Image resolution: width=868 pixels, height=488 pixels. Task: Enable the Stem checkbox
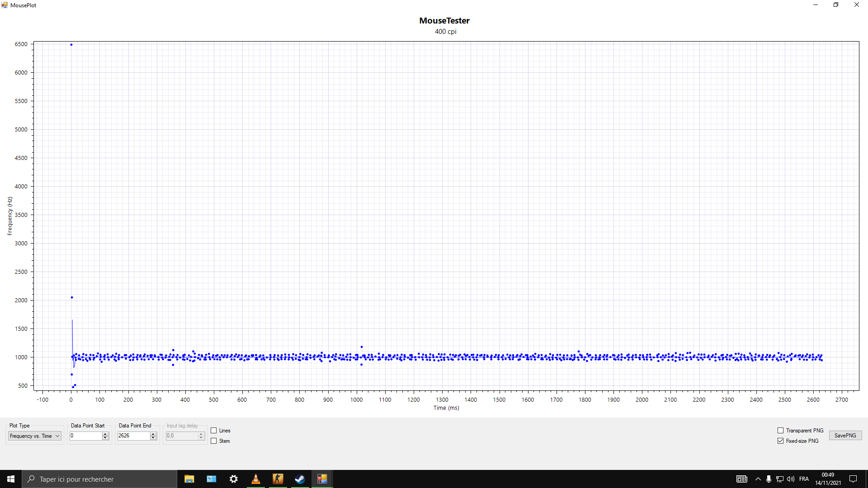click(x=214, y=441)
